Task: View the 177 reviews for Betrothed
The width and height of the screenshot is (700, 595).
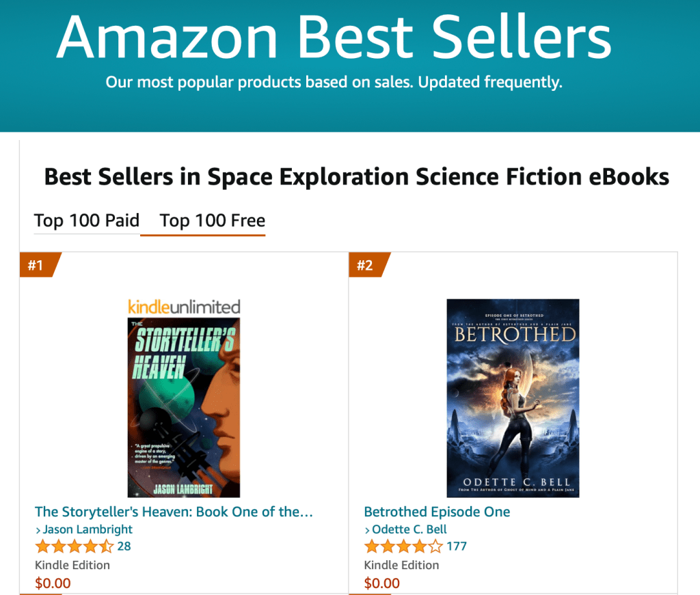Action: tap(456, 546)
